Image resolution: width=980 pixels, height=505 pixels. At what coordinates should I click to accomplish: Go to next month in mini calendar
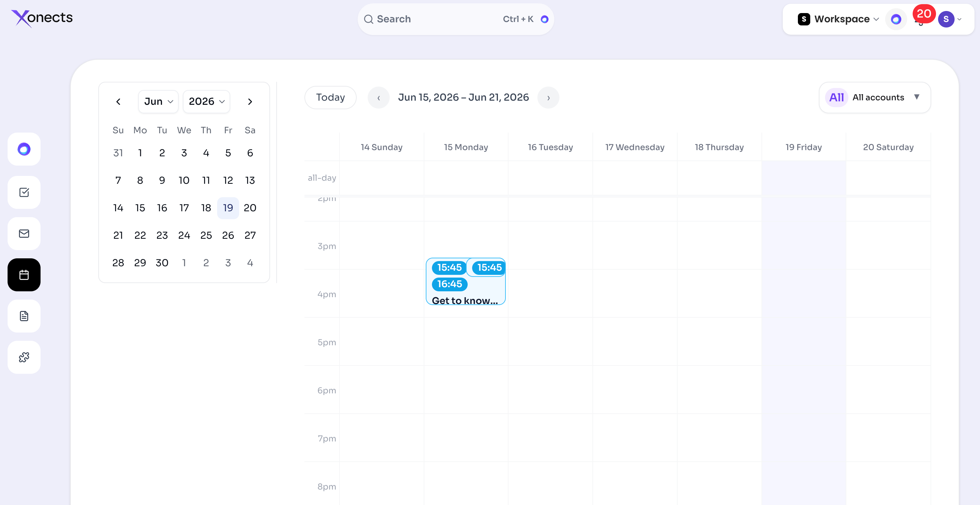(250, 102)
